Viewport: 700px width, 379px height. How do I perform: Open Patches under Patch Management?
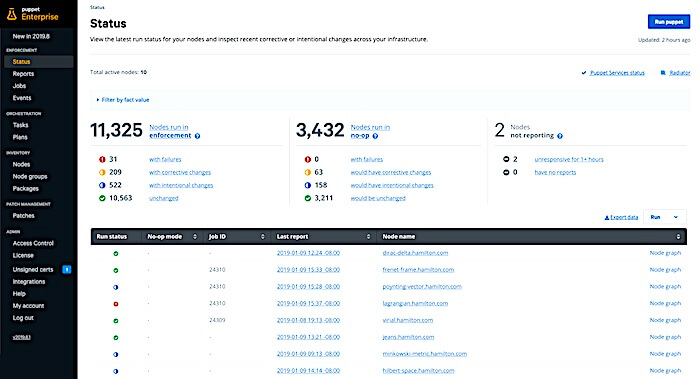(24, 216)
